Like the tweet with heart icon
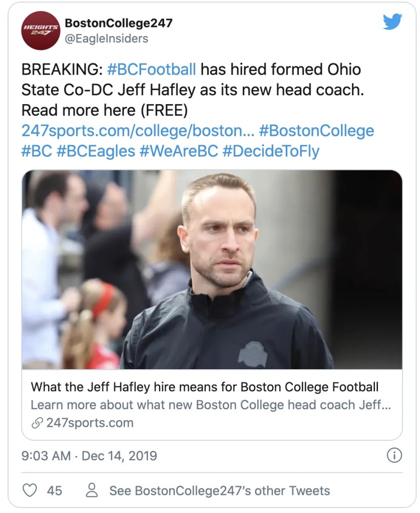 click(x=31, y=490)
